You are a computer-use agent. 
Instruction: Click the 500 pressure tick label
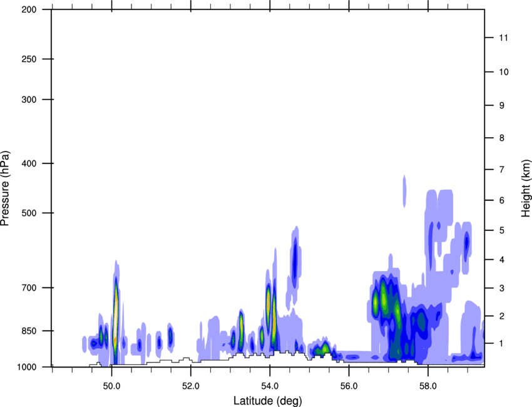tap(29, 213)
